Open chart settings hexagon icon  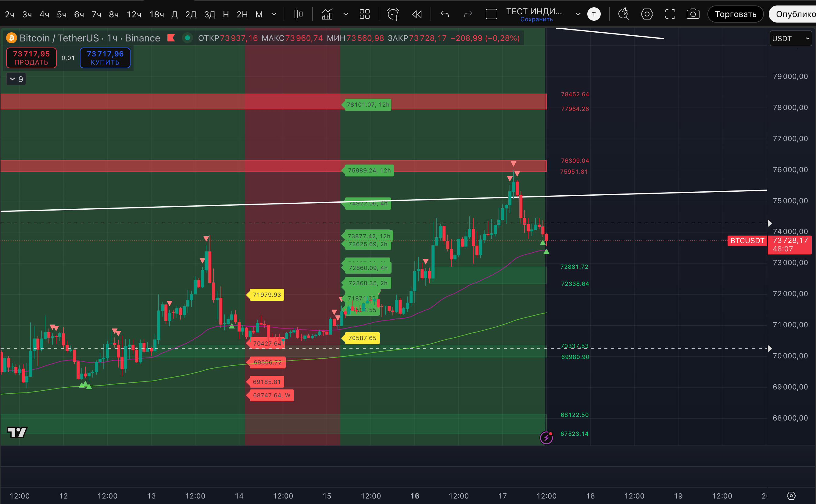click(x=647, y=14)
